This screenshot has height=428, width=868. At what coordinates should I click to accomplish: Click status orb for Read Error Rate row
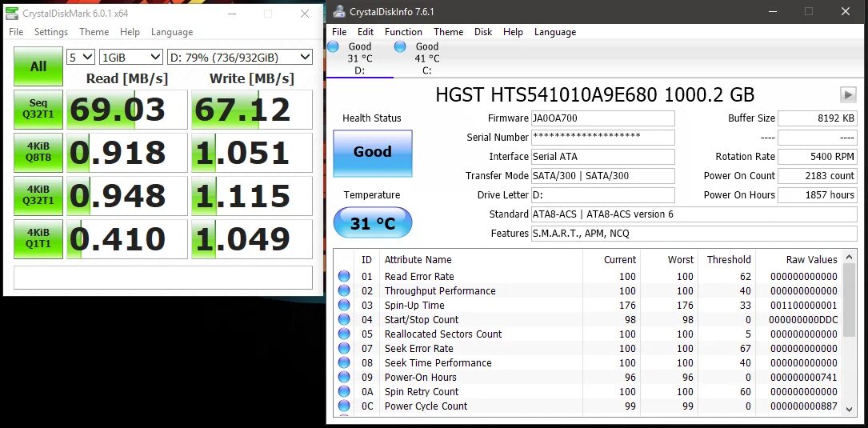tap(344, 276)
